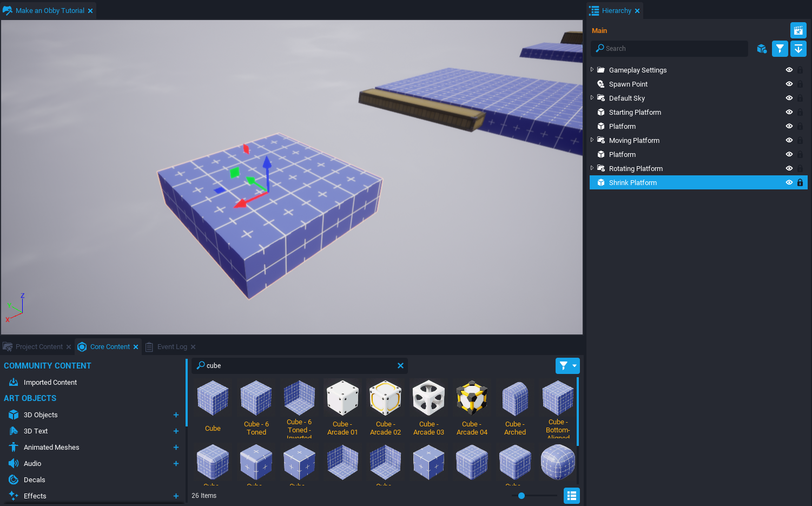Click the expand-all arrow in the Hierarchy panel
Image resolution: width=812 pixels, height=506 pixels.
798,49
